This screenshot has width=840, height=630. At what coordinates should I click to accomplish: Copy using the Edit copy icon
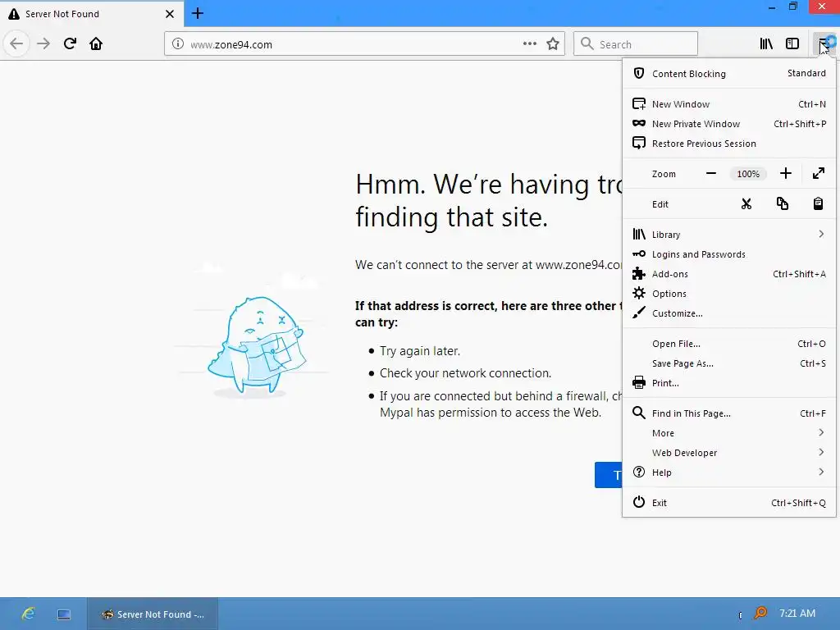pos(782,204)
